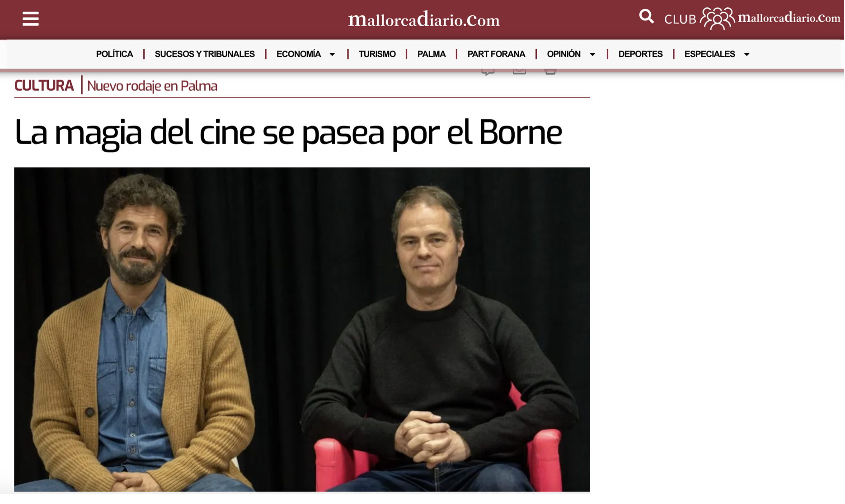Open the Sucesos y Tribunales section
845x504 pixels.
point(205,54)
